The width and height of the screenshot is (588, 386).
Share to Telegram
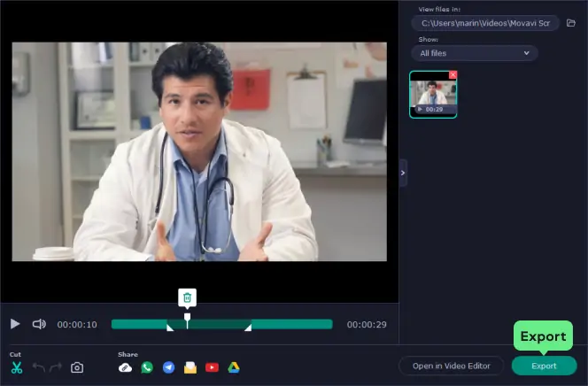point(169,367)
